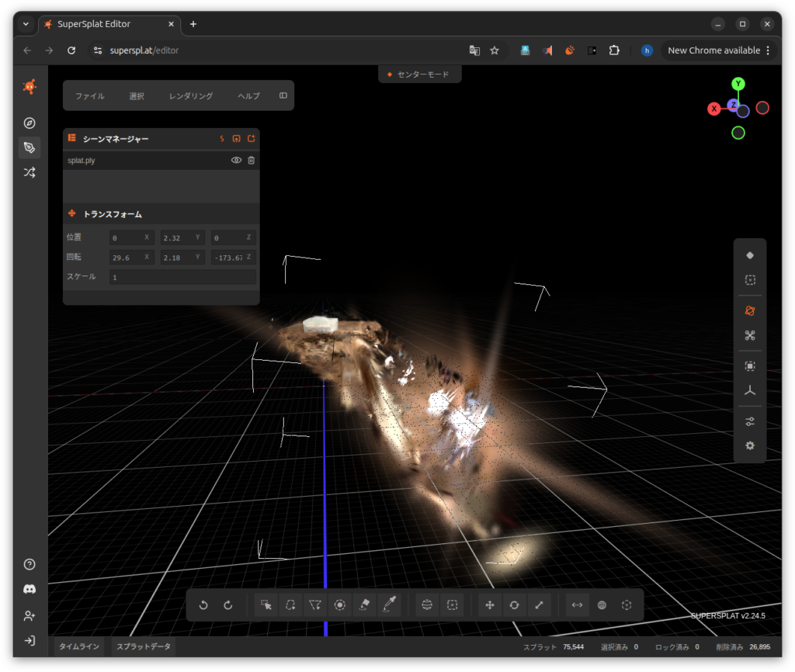
Task: Toggle visibility of splat.ply with eye icon
Action: [x=236, y=161]
